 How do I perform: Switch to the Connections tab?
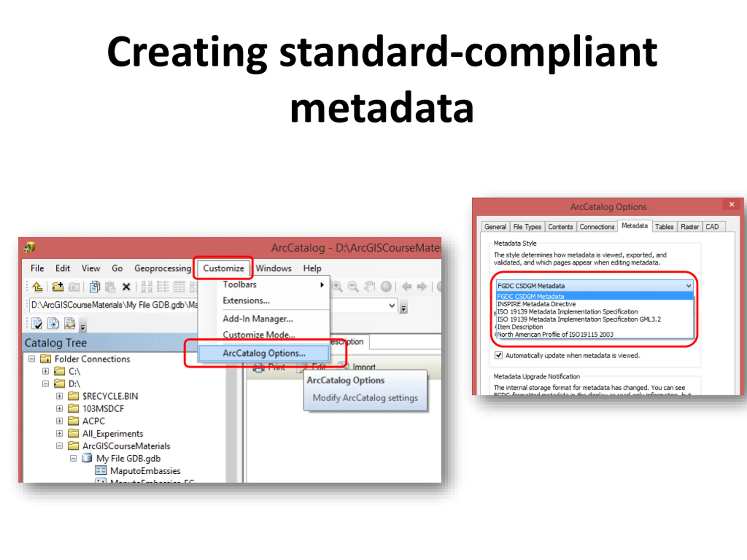(597, 227)
